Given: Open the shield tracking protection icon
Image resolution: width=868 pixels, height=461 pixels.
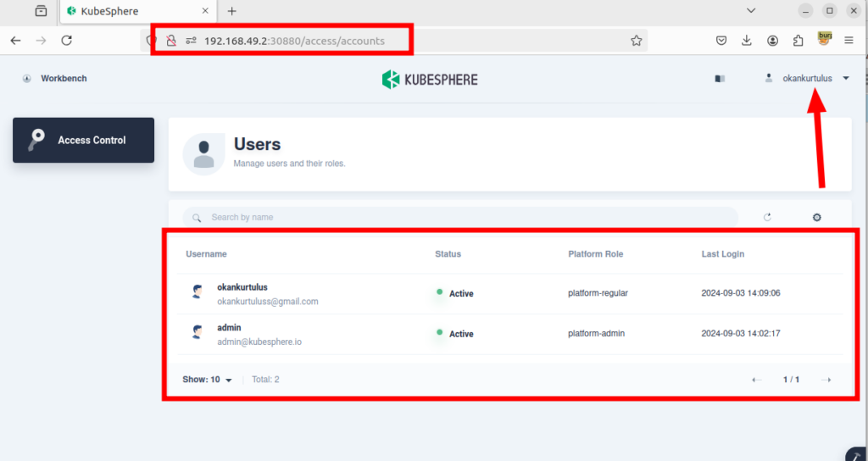Looking at the screenshot, I should pos(151,41).
